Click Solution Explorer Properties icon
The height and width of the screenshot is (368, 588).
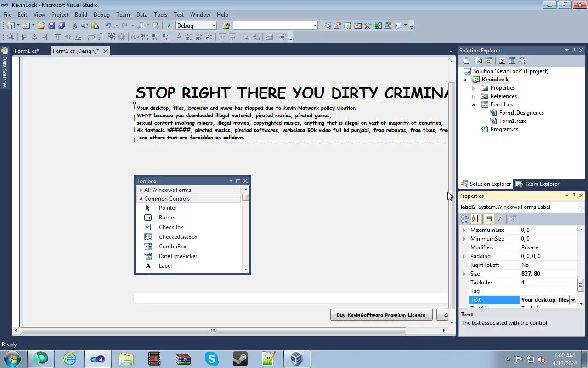[465, 61]
